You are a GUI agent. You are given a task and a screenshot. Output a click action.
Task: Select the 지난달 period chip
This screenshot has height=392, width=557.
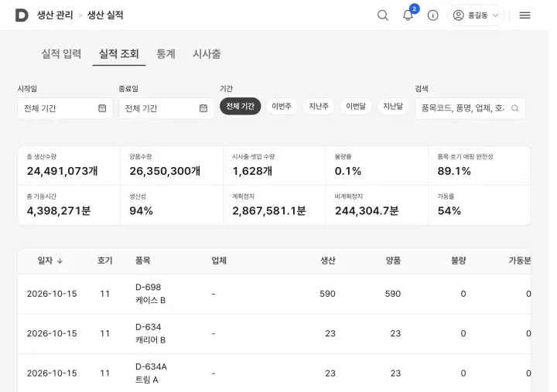[393, 106]
